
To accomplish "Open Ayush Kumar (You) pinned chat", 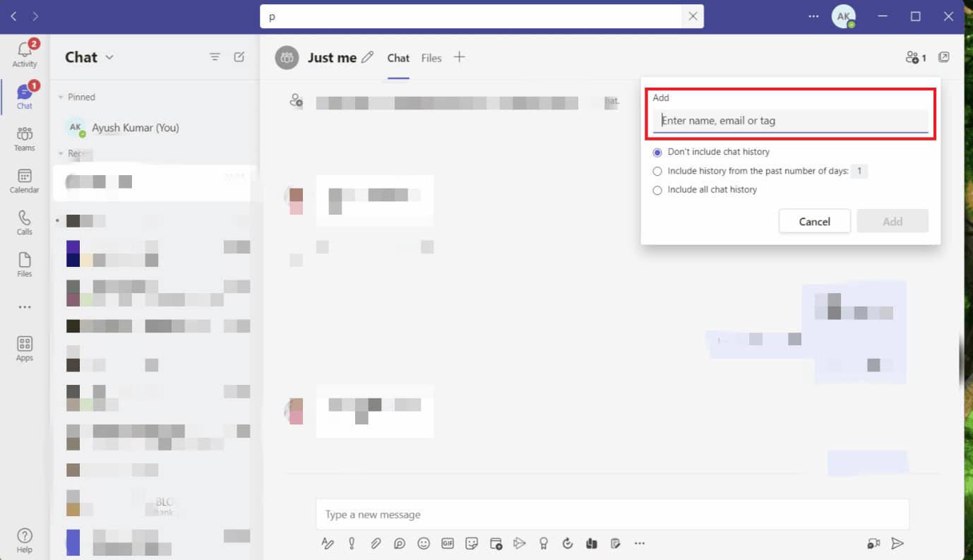I will point(153,128).
